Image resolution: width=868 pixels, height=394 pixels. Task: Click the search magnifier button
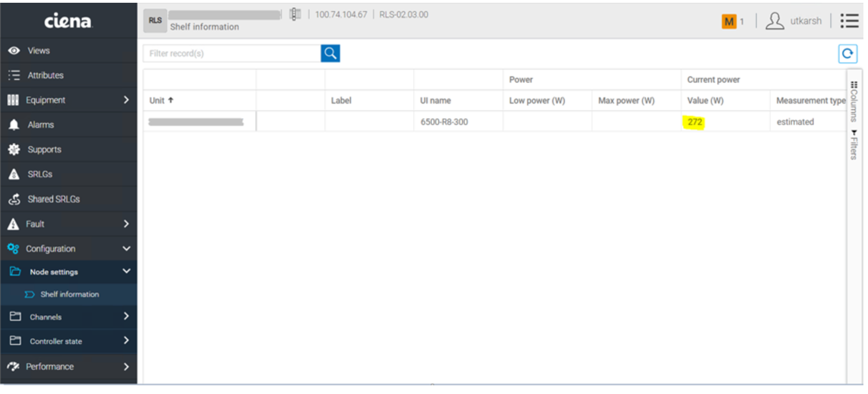pos(330,53)
